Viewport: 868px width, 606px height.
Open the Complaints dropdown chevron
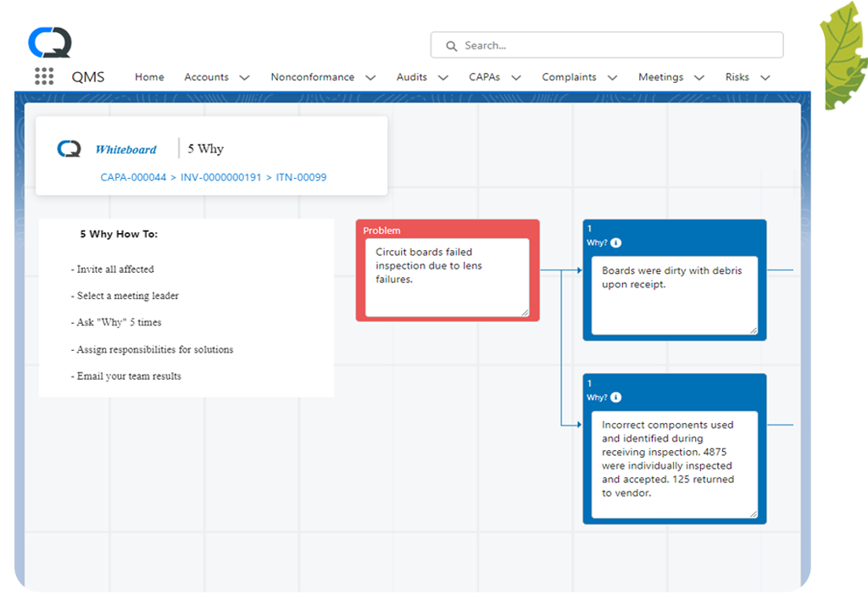tap(612, 78)
